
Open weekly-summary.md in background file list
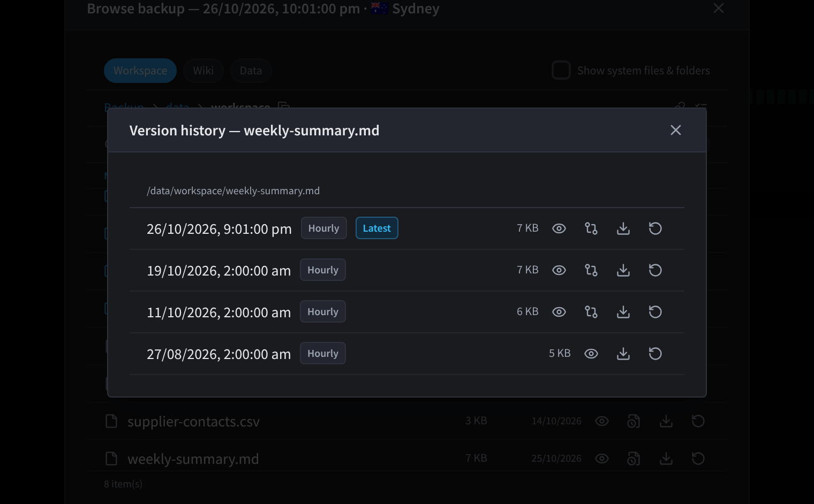193,459
